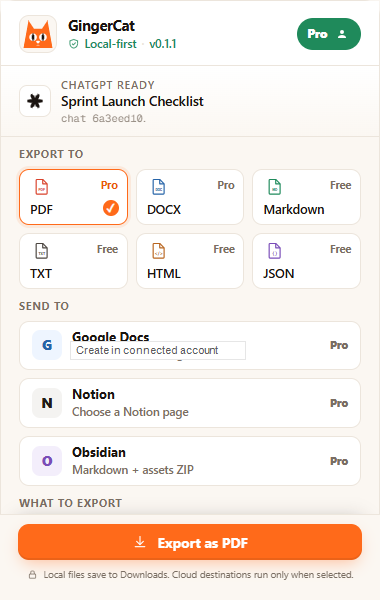Click the JSON braces file icon

click(x=274, y=251)
